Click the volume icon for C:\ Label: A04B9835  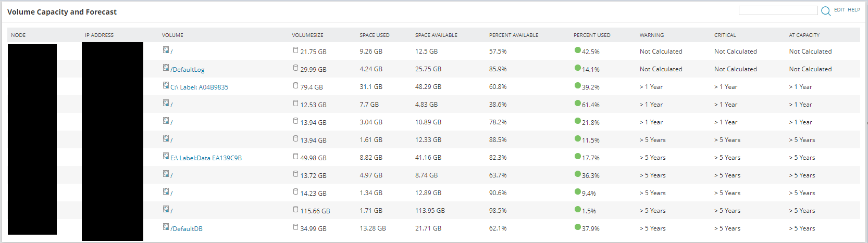[166, 85]
